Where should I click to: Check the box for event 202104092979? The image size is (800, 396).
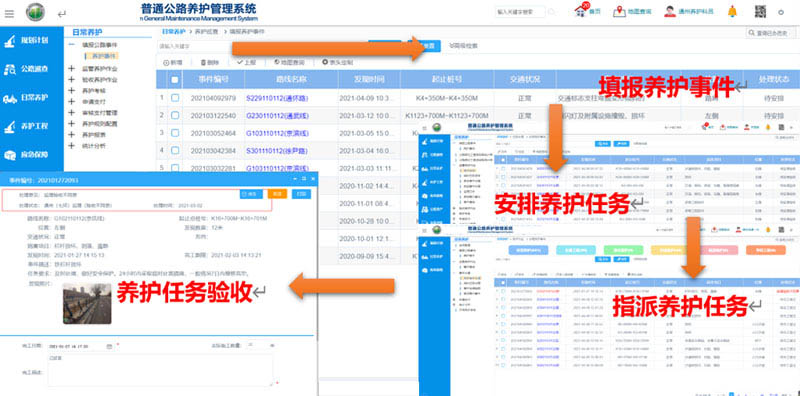(175, 98)
